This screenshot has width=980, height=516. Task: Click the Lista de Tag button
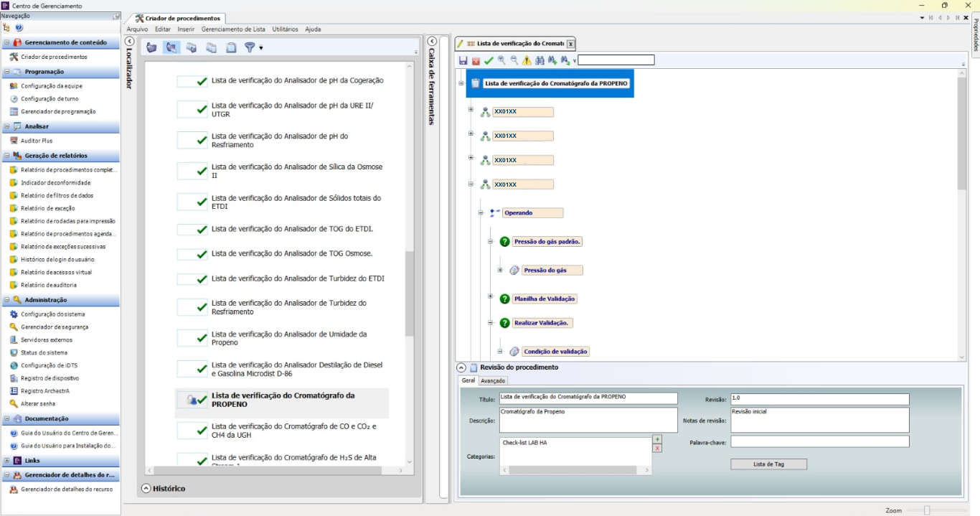tap(768, 464)
